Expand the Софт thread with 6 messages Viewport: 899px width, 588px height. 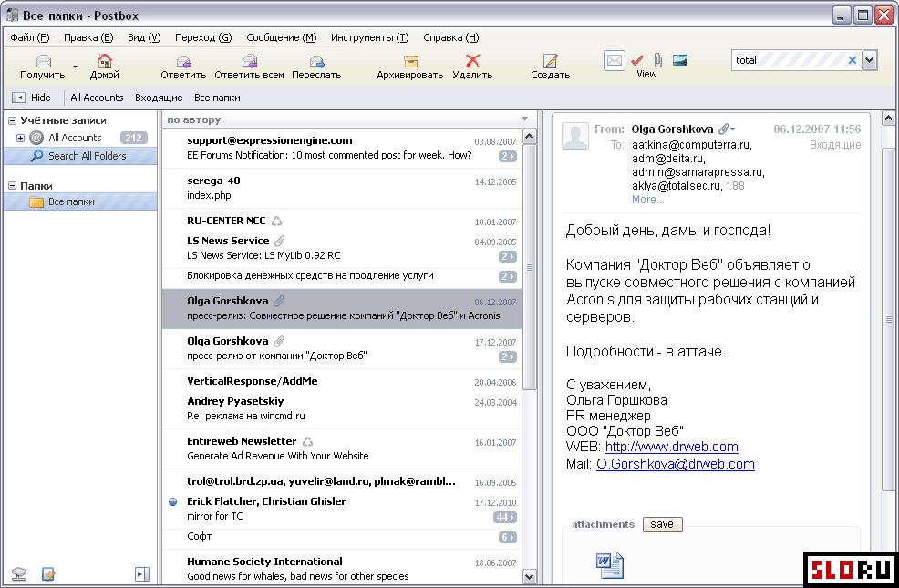tap(508, 537)
